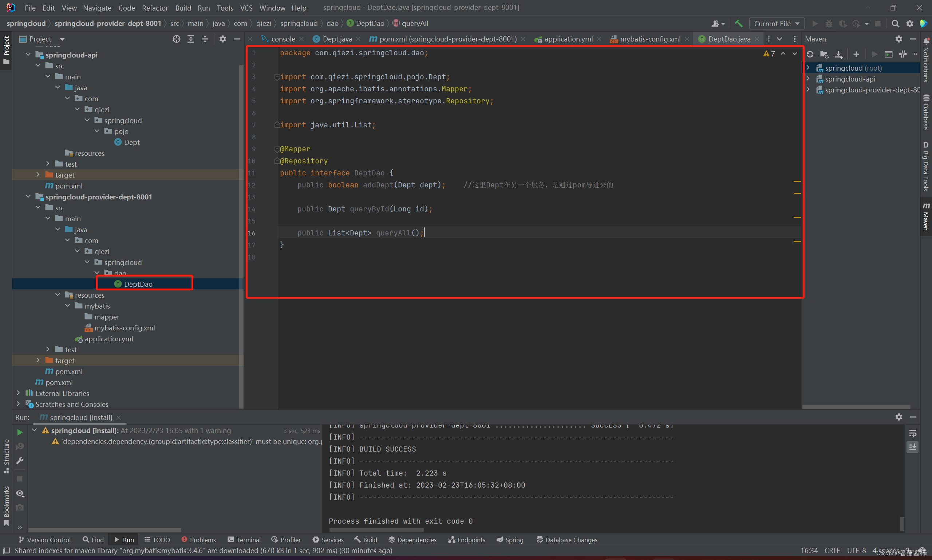932x560 pixels.
Task: Switch to the mybatis-config.xml tab
Action: pyautogui.click(x=649, y=39)
